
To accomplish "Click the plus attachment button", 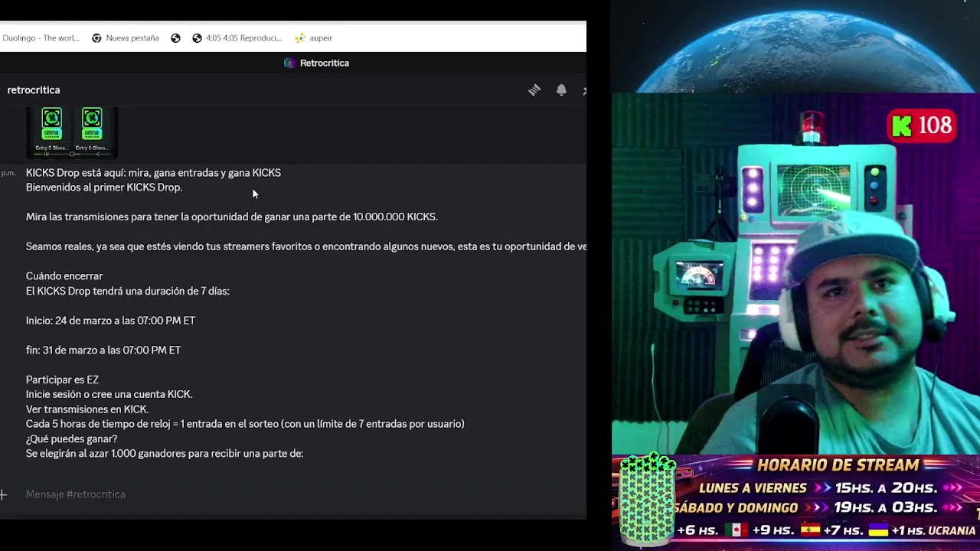I will [4, 494].
